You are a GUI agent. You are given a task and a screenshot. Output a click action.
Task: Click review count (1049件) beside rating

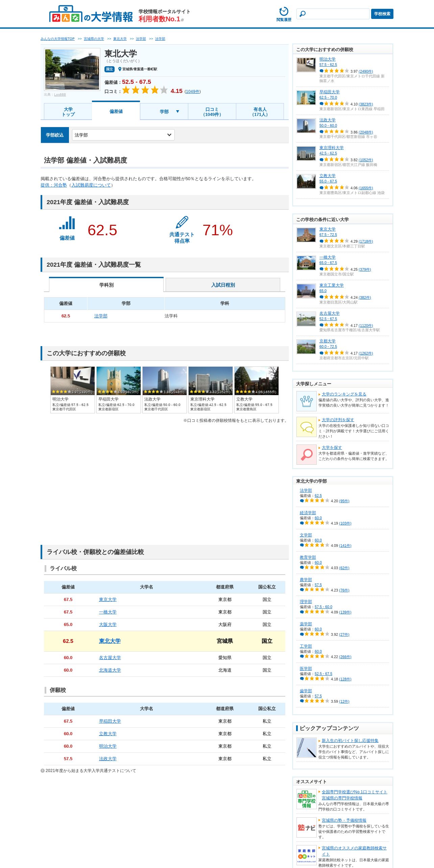193,92
